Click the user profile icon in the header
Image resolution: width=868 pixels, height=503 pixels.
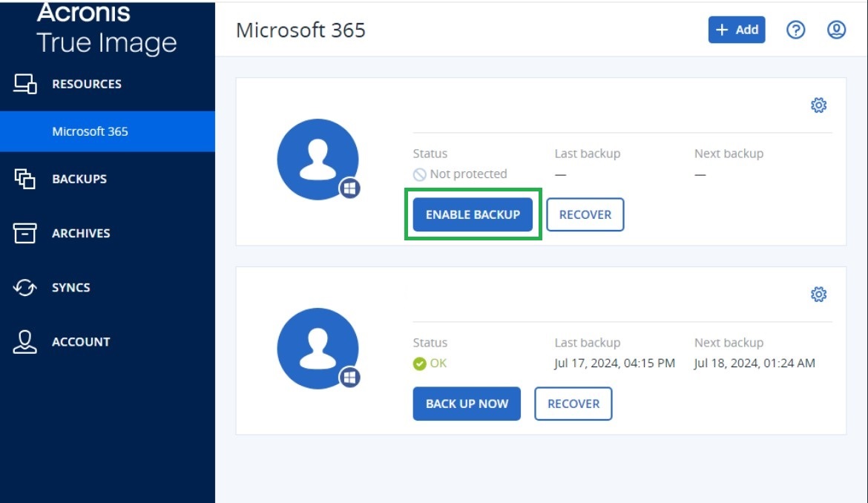[x=835, y=30]
